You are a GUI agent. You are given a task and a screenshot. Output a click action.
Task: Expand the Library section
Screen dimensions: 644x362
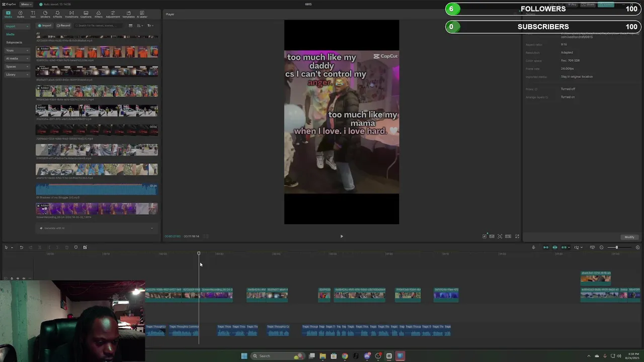point(16,74)
